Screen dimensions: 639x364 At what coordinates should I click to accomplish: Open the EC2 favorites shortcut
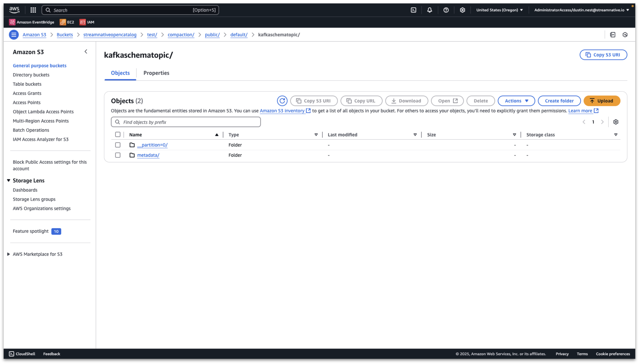[x=66, y=22]
